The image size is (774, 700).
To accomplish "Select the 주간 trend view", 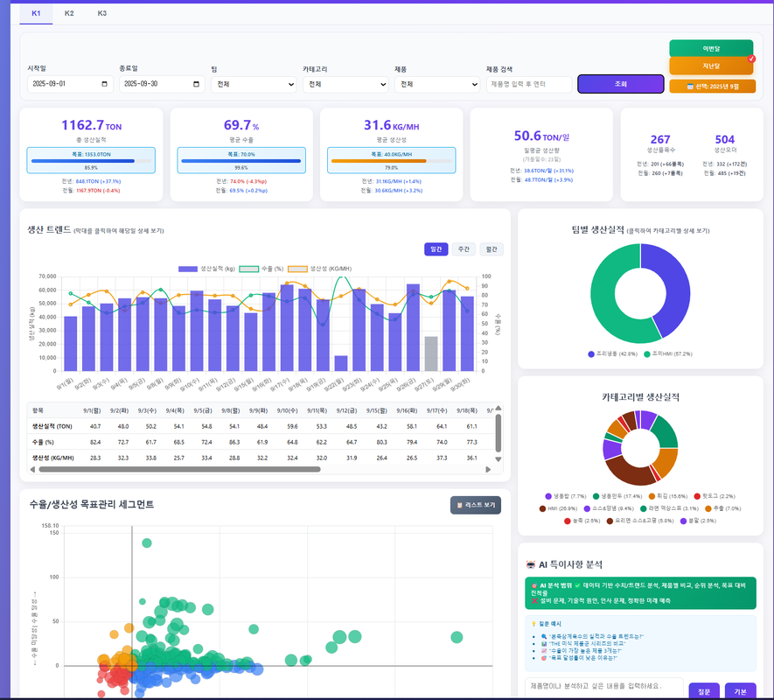I will [464, 249].
